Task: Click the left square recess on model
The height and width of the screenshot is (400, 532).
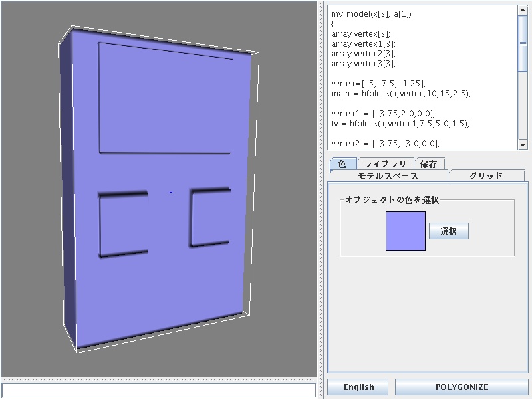Action: [124, 225]
